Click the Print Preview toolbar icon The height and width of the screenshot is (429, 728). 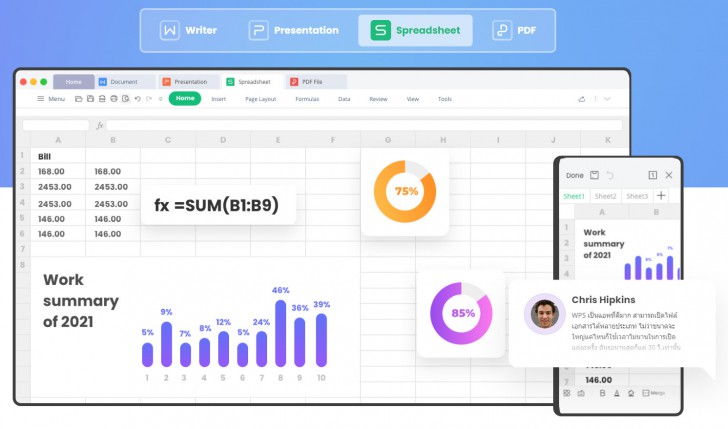(x=125, y=99)
